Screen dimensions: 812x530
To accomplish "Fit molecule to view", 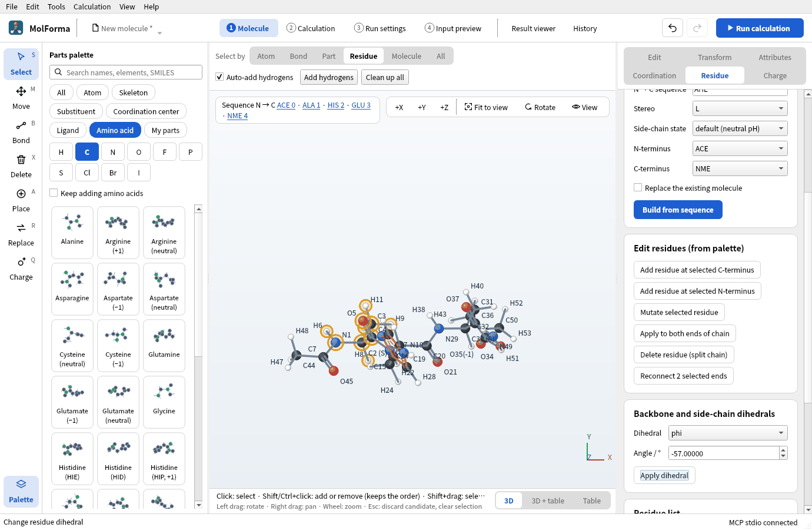I will coord(486,107).
